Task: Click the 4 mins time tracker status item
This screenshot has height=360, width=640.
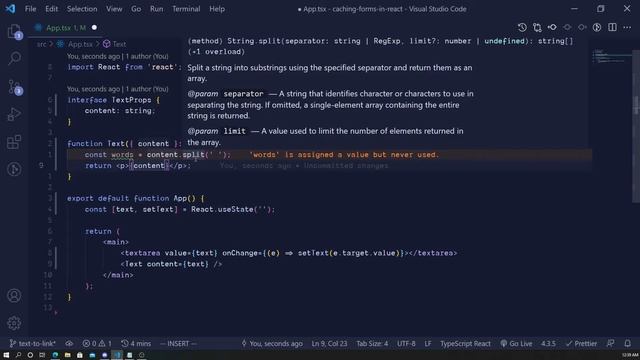Action: tap(136, 344)
